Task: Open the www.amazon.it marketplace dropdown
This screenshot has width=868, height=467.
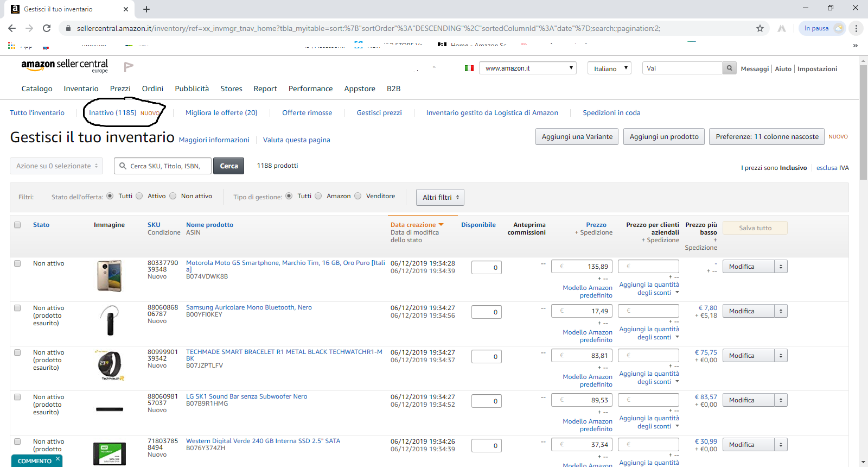Action: pos(527,68)
